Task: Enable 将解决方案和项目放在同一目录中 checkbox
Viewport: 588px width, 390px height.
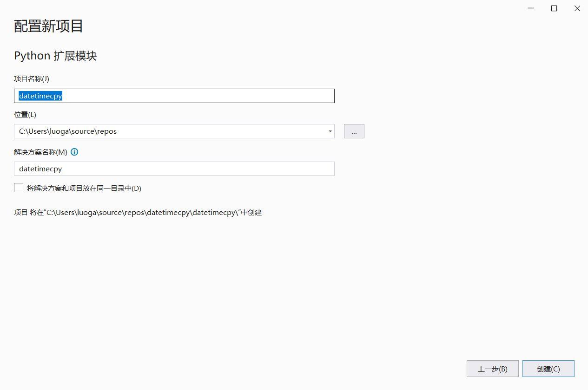Action: (x=19, y=188)
